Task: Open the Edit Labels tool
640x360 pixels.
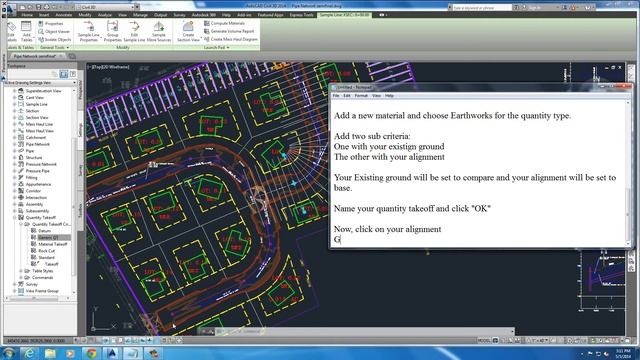Action: pos(12,32)
